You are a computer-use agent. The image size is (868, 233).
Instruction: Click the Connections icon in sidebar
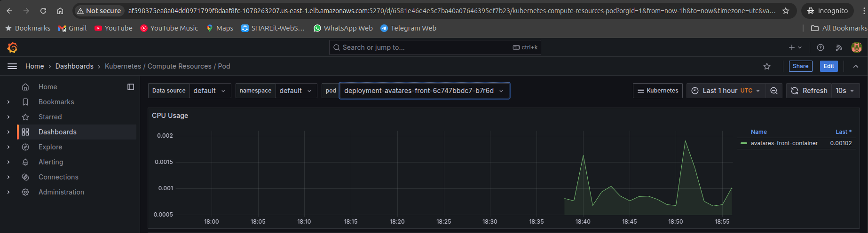point(25,177)
